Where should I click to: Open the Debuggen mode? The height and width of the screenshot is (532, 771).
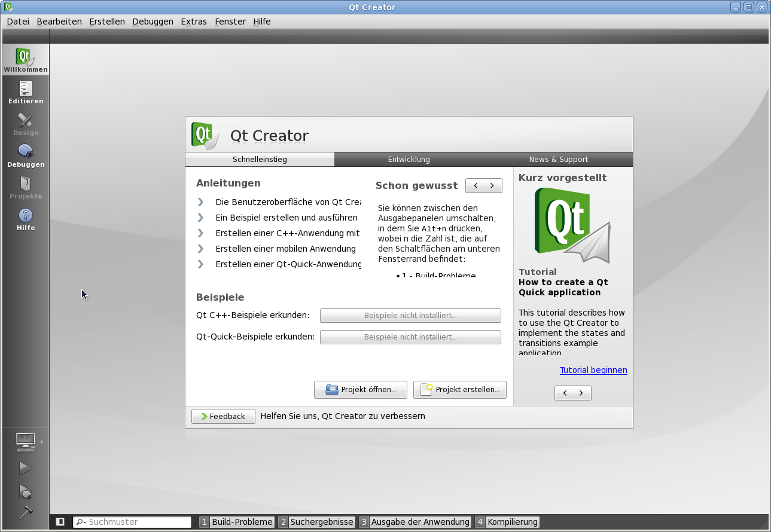[x=25, y=155]
